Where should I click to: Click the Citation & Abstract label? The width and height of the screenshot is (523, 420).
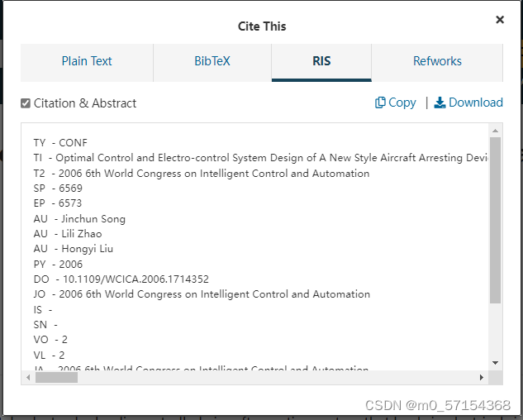pos(85,103)
